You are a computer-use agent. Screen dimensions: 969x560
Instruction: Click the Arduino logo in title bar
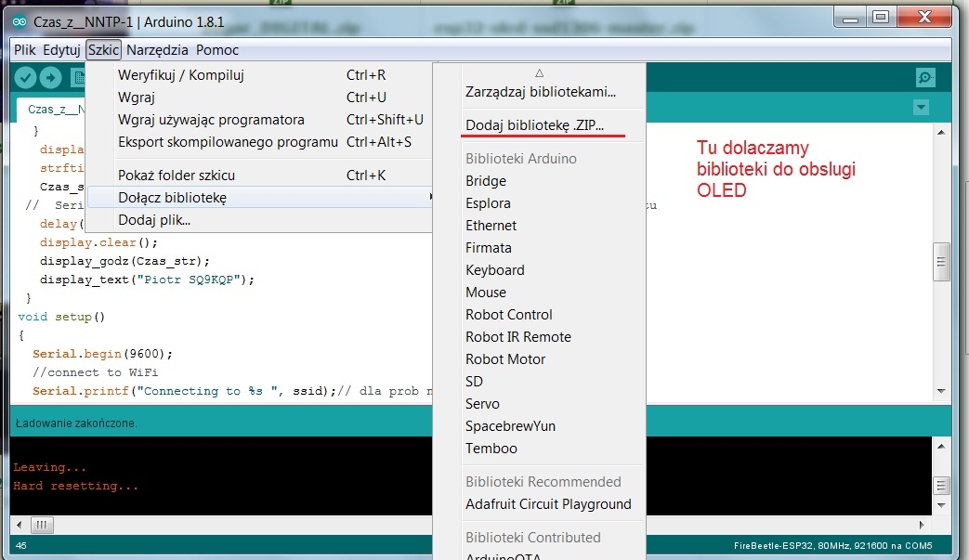pyautogui.click(x=20, y=22)
